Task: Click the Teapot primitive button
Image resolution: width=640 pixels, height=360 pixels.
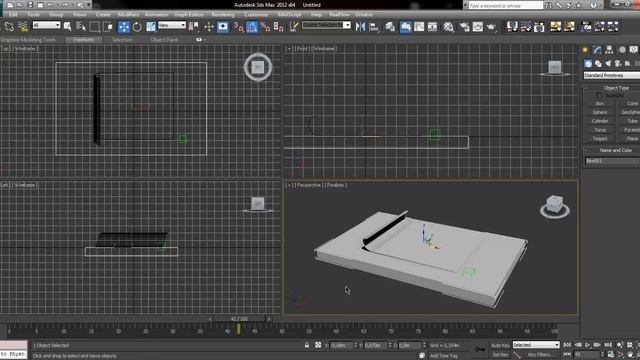Action: (x=600, y=139)
